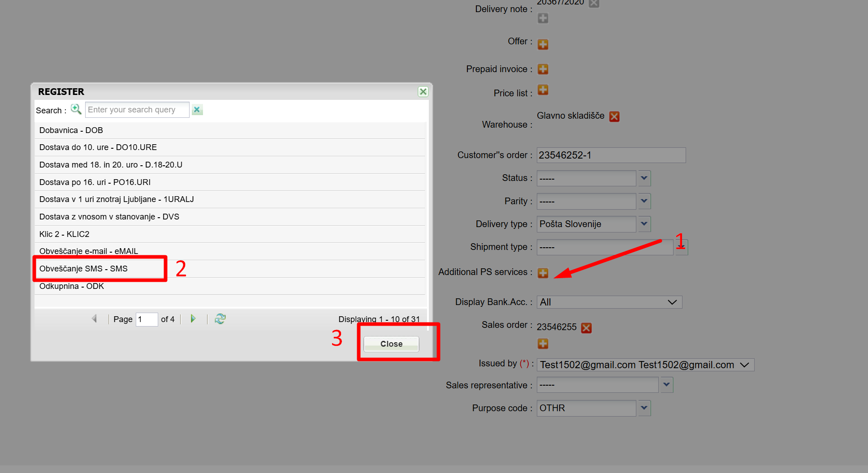Add an Offer with the plus icon

point(543,44)
